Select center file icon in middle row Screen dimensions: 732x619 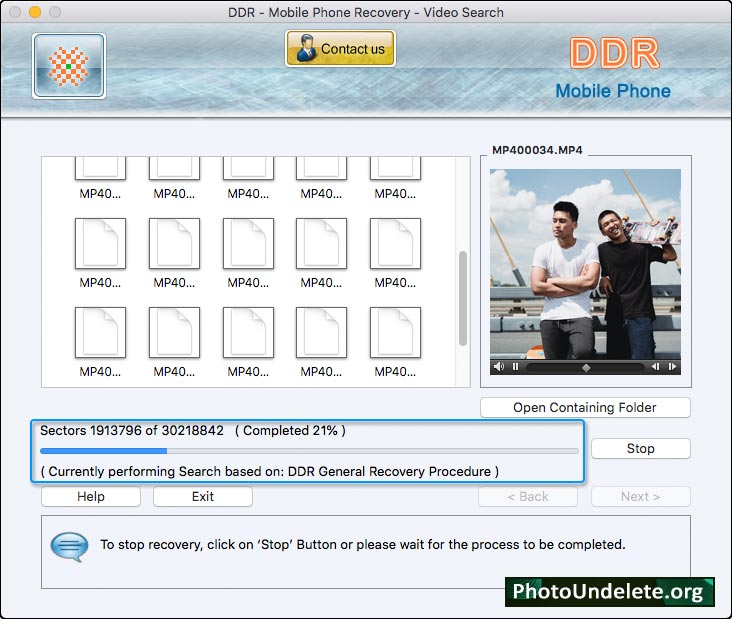pyautogui.click(x=248, y=244)
